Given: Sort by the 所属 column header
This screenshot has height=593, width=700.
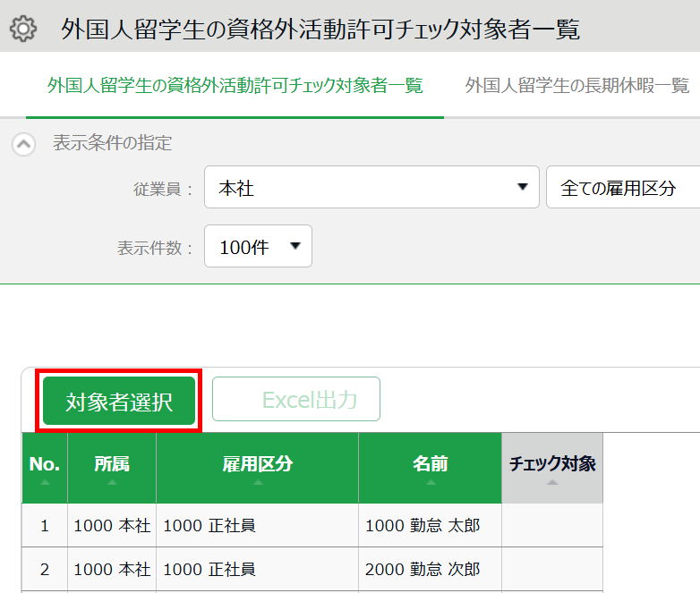Looking at the screenshot, I should coord(112,468).
